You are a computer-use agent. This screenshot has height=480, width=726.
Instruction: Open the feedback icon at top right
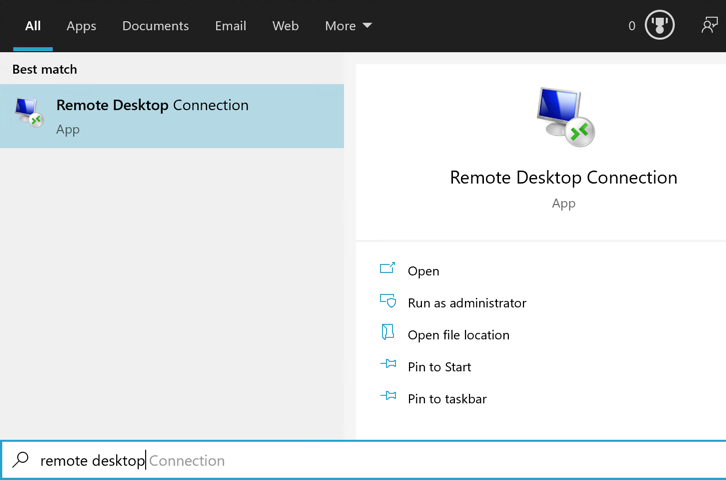[x=709, y=26]
